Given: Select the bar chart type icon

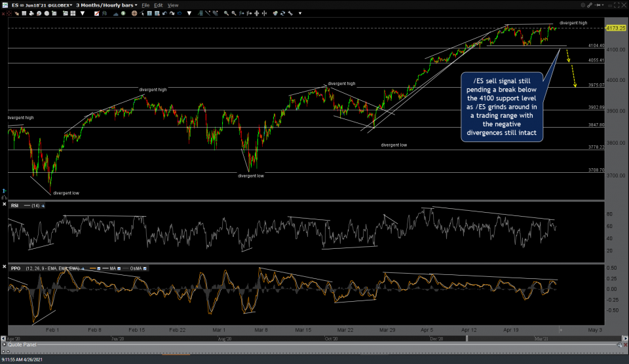Looking at the screenshot, I should (104, 13).
